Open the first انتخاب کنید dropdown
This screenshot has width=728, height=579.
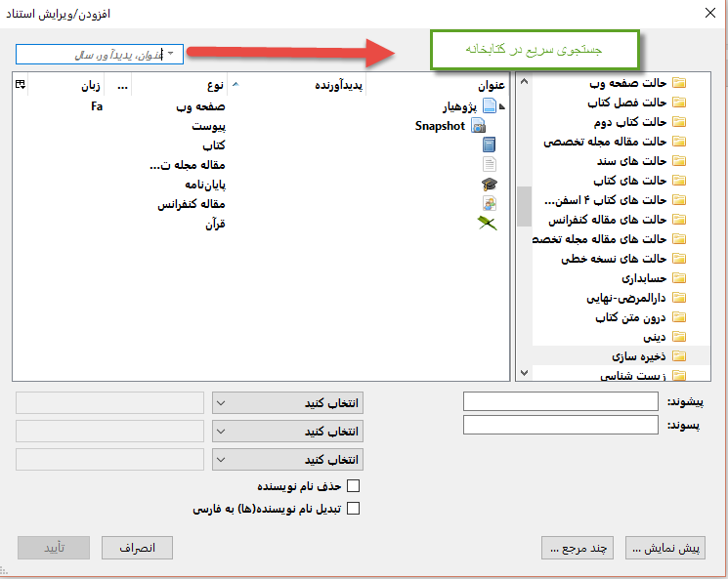coord(287,403)
